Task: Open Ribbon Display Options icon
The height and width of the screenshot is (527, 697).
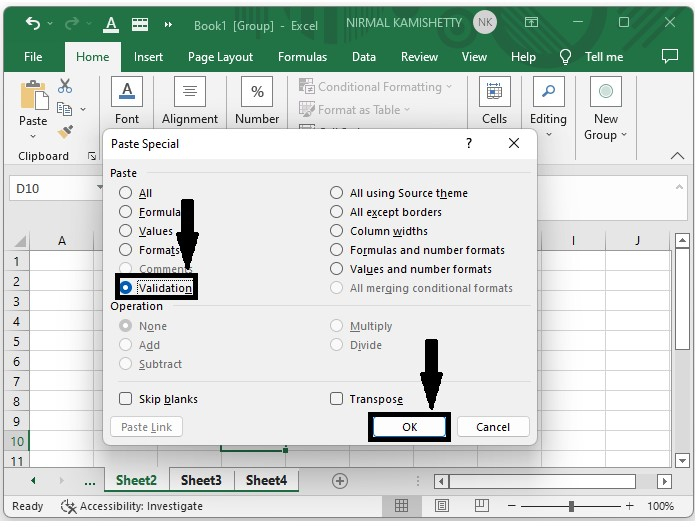Action: [531, 22]
